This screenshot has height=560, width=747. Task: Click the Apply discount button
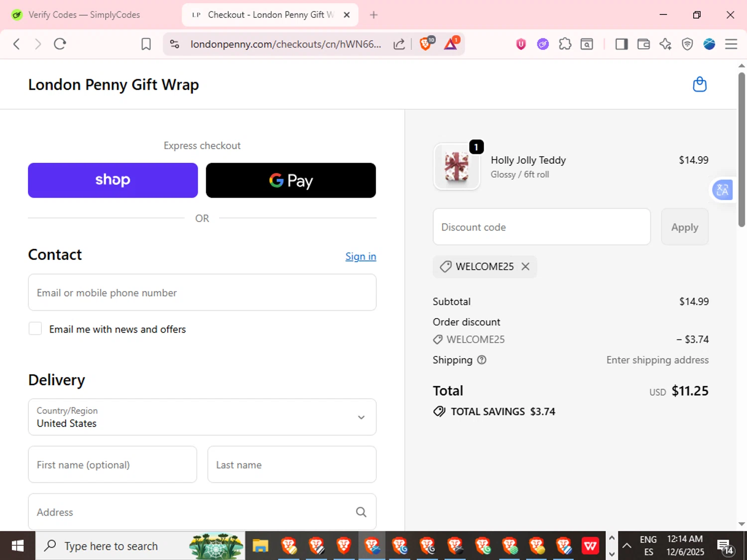(x=685, y=227)
